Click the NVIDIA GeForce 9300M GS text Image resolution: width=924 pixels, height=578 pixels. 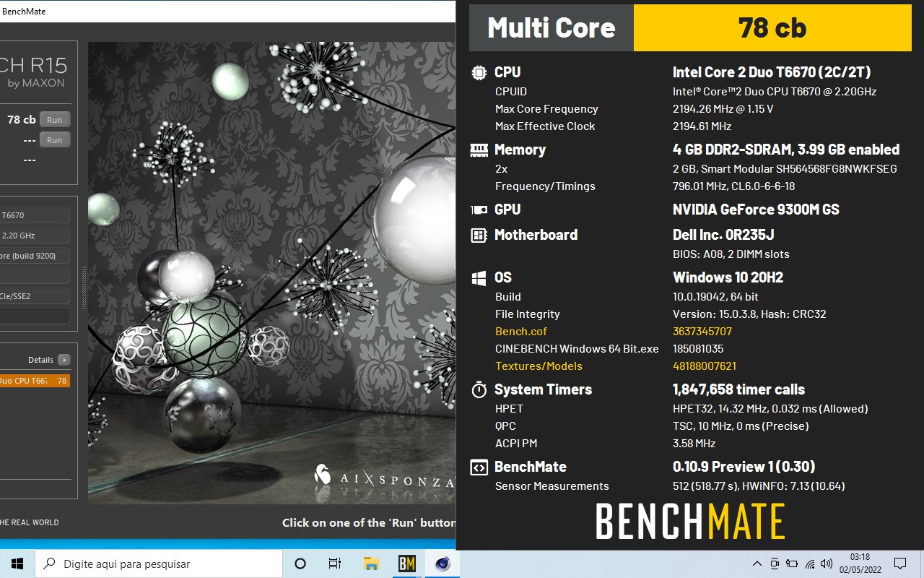pyautogui.click(x=756, y=210)
